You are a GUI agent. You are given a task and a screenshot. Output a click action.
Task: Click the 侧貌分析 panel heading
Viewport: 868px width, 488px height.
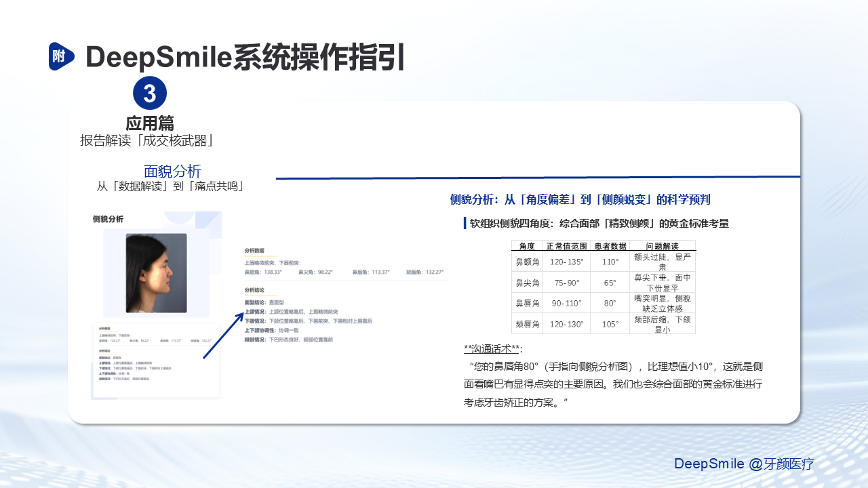(x=108, y=219)
